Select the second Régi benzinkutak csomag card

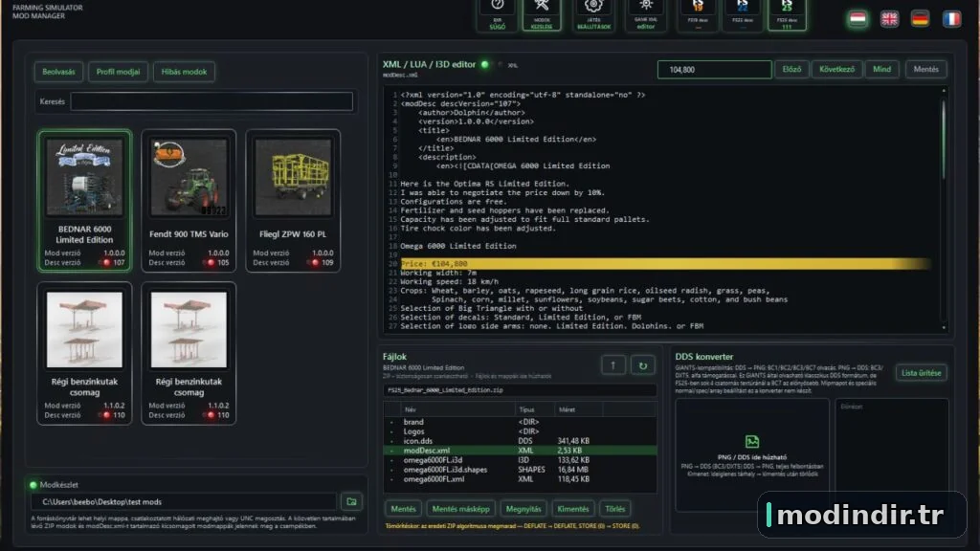tap(189, 353)
